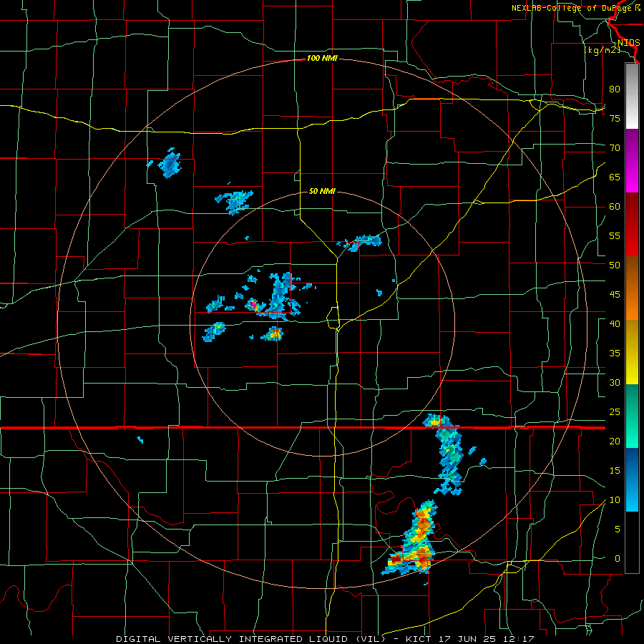Pick the purple-magenta segment of the color bar
The width and height of the screenshot is (644, 644).
tap(632, 160)
